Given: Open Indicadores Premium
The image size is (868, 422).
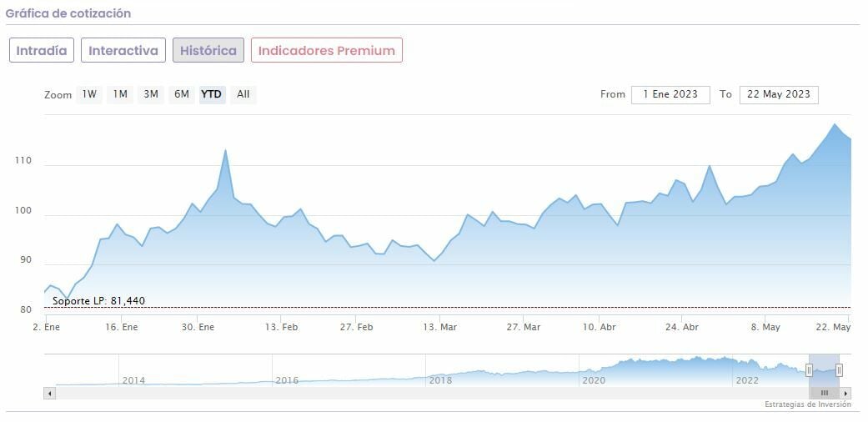Looking at the screenshot, I should click(327, 50).
